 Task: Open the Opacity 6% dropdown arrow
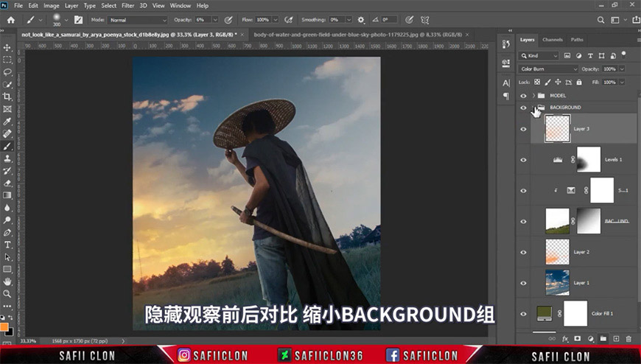[215, 20]
